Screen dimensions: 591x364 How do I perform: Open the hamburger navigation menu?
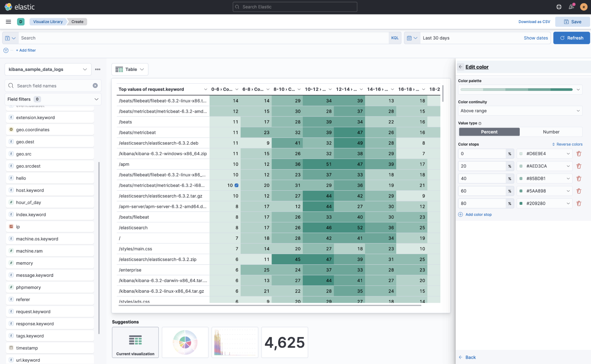(x=8, y=22)
